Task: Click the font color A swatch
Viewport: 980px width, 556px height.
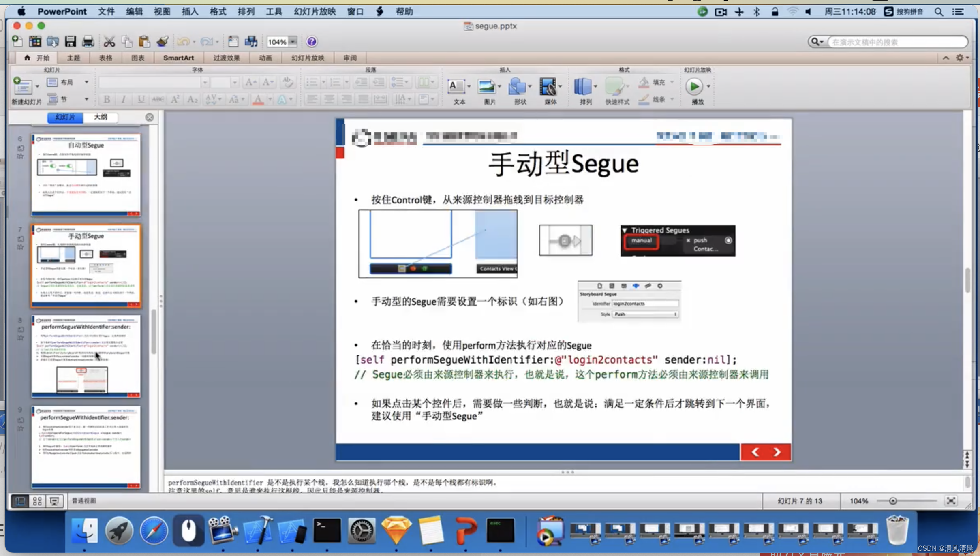Action: point(258,99)
